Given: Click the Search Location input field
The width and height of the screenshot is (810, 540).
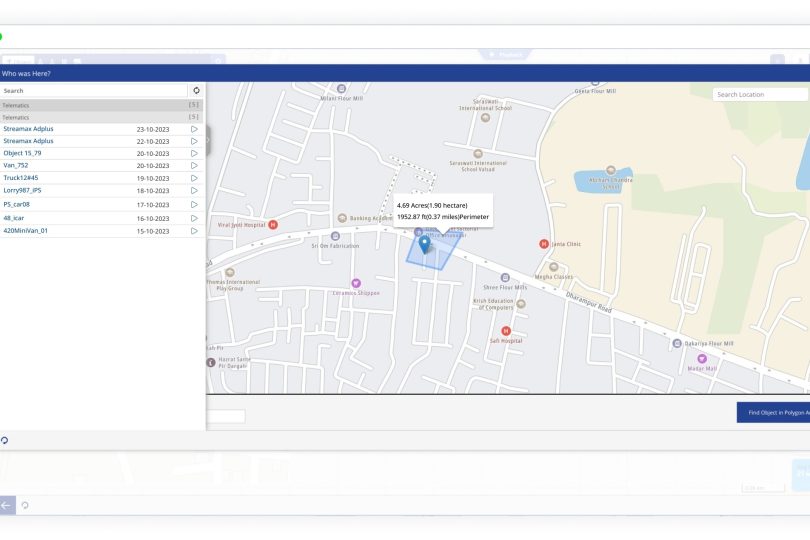Looking at the screenshot, I should click(x=760, y=94).
